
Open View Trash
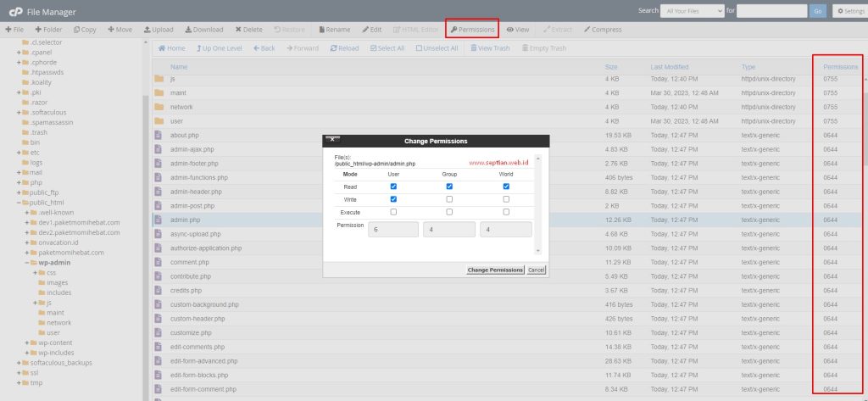[x=490, y=48]
